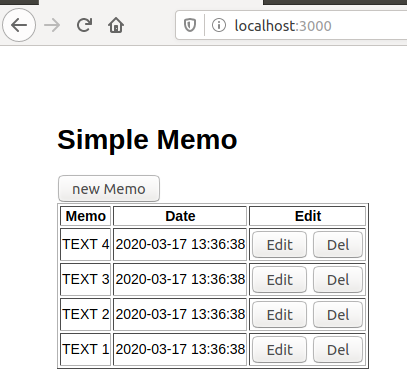Click the date cell in TEXT 4 row
This screenshot has width=407, height=392.
pyautogui.click(x=180, y=244)
